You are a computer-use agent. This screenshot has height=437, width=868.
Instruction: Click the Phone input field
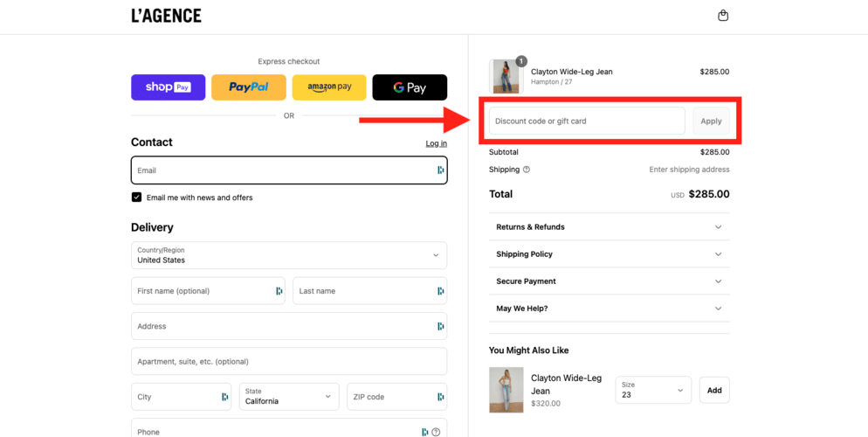[289, 429]
